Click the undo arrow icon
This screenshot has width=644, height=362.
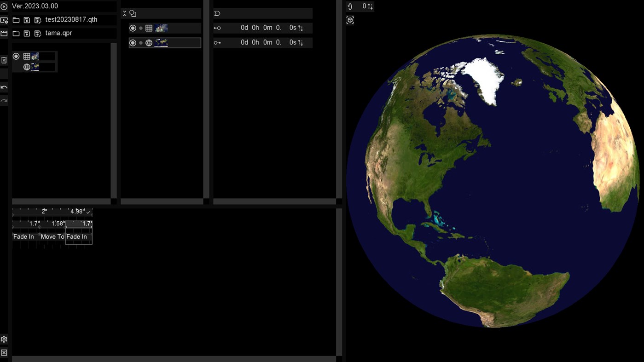(x=4, y=87)
